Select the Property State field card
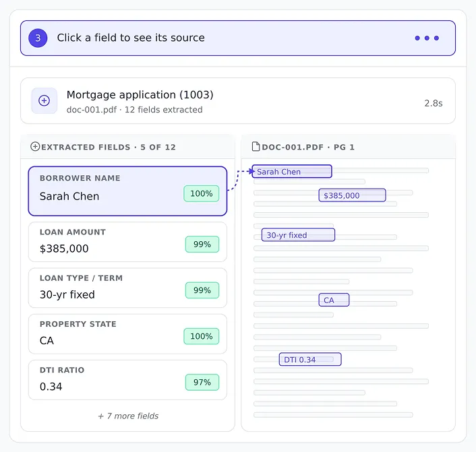This screenshot has height=452, width=476. 127,333
